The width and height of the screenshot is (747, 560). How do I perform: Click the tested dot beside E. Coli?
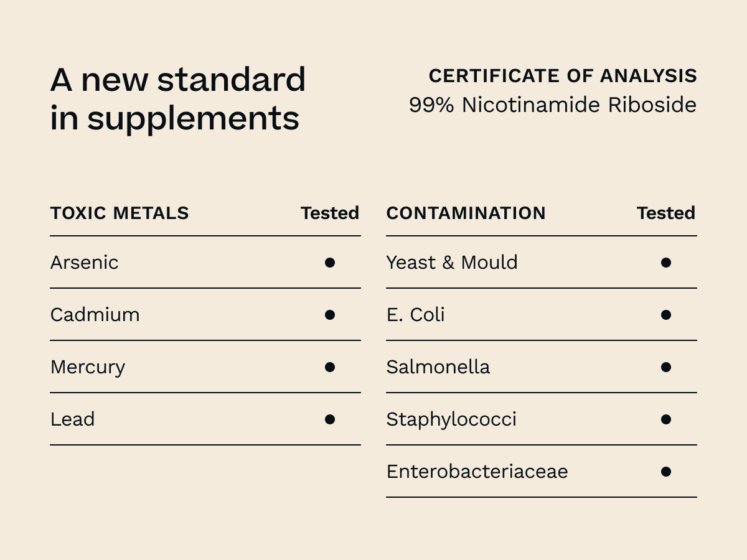click(x=666, y=315)
